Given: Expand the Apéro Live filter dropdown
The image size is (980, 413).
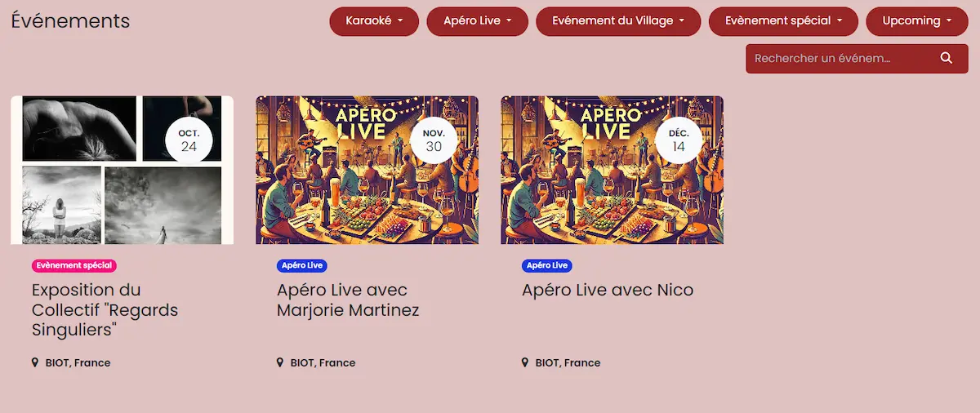Looking at the screenshot, I should click(x=477, y=21).
